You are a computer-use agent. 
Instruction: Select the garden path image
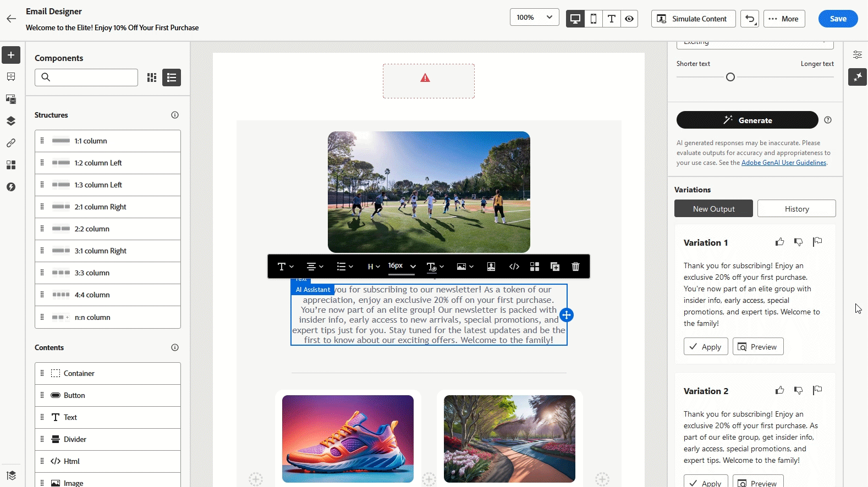(509, 439)
